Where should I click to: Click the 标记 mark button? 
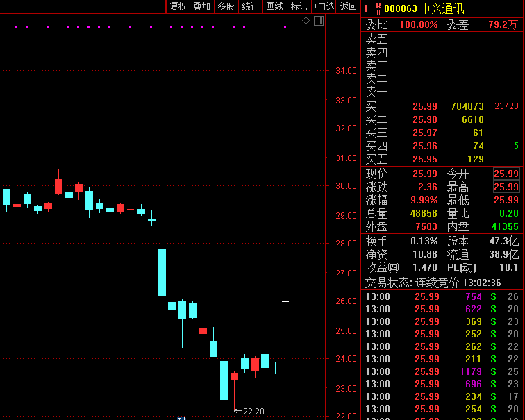(299, 6)
